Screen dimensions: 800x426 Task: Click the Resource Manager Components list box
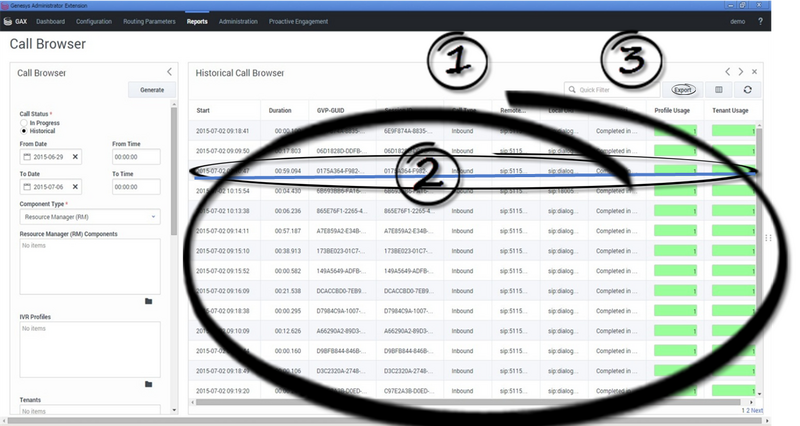90,266
